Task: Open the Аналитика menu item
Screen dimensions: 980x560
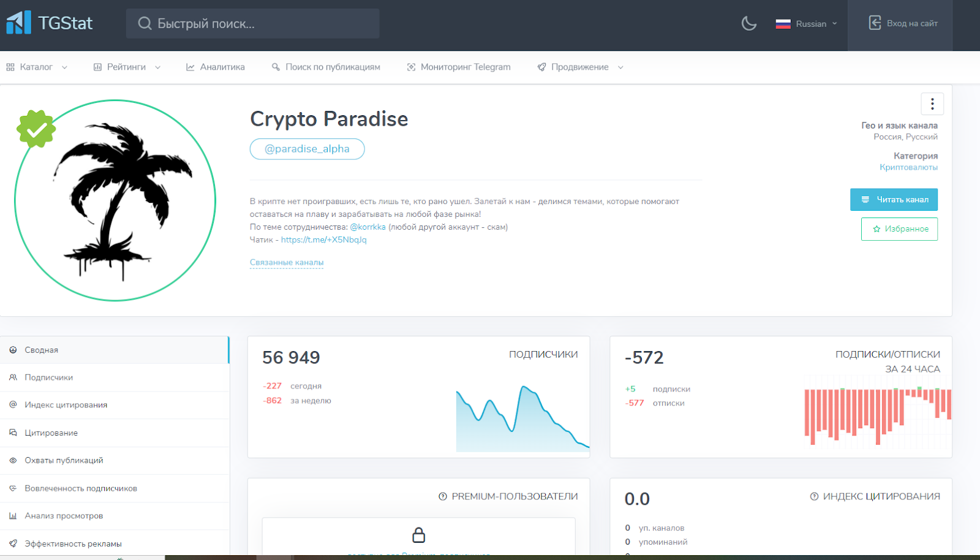Action: pyautogui.click(x=216, y=67)
